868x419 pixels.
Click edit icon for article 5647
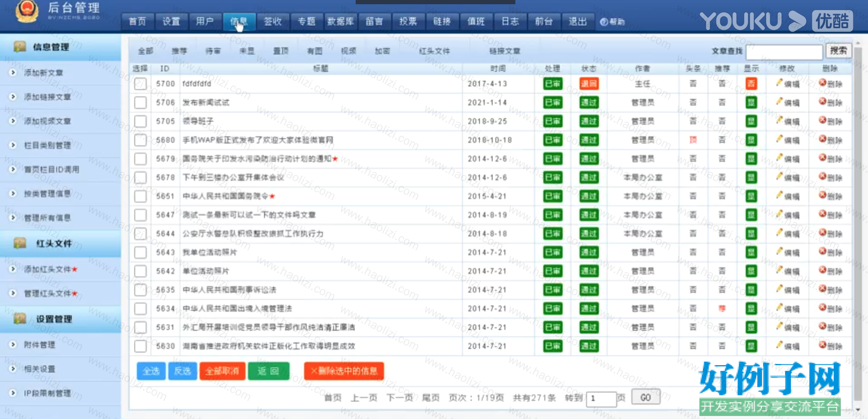tap(779, 214)
